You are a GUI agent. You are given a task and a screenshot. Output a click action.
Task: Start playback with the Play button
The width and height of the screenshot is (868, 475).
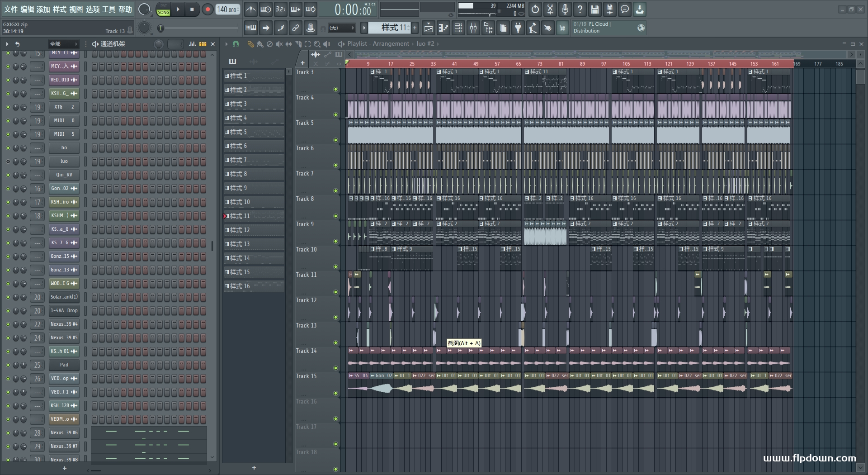tap(178, 9)
